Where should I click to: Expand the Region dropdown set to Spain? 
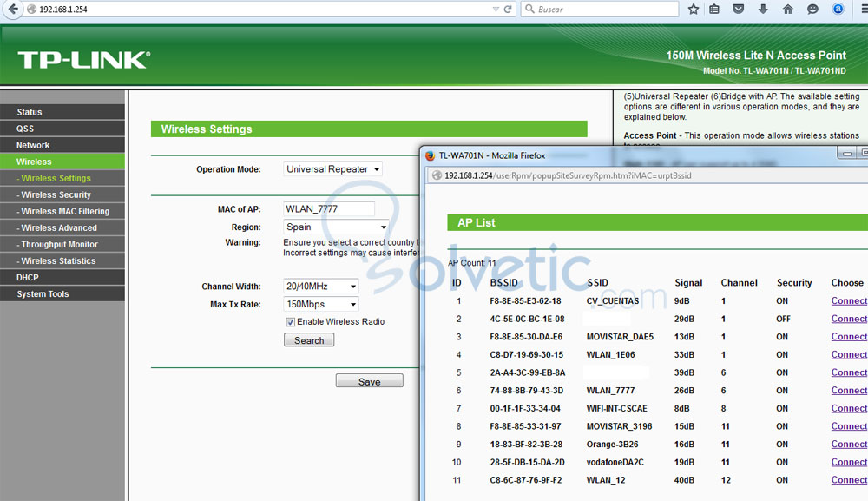tap(336, 227)
